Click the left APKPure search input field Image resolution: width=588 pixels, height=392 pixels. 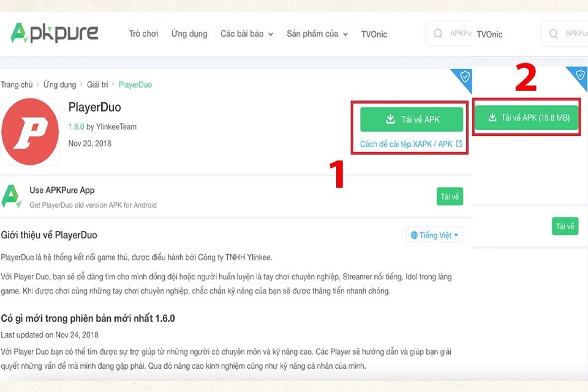click(x=448, y=34)
